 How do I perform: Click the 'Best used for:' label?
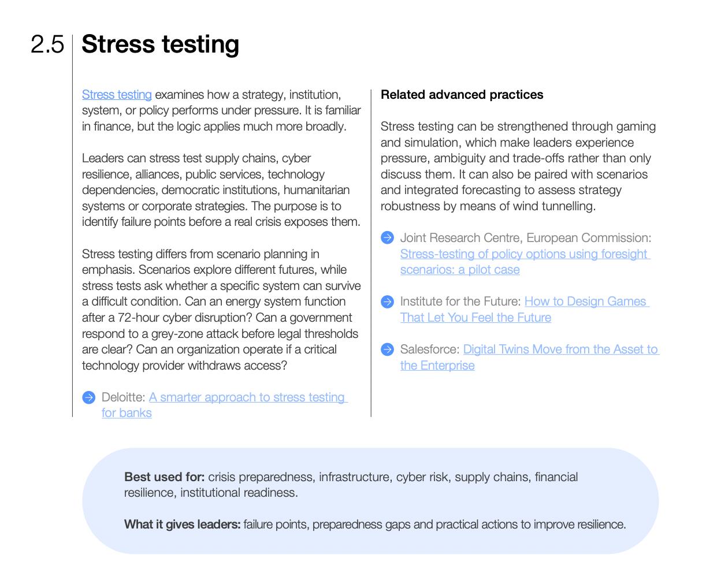tap(164, 477)
